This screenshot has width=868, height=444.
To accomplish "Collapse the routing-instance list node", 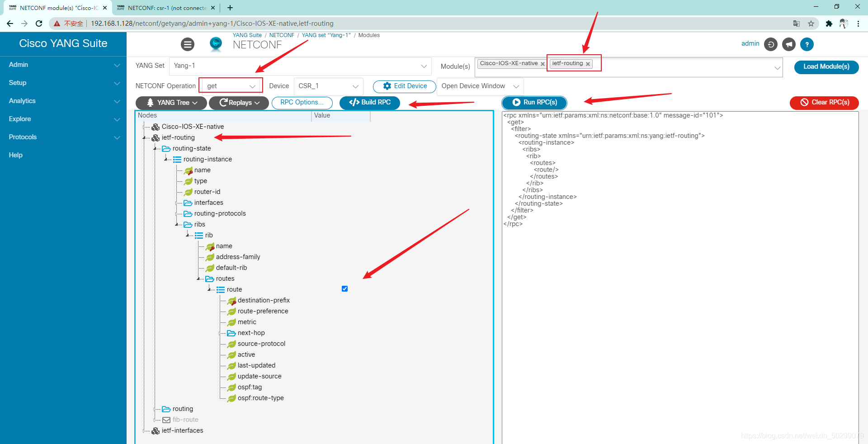I will tap(166, 160).
